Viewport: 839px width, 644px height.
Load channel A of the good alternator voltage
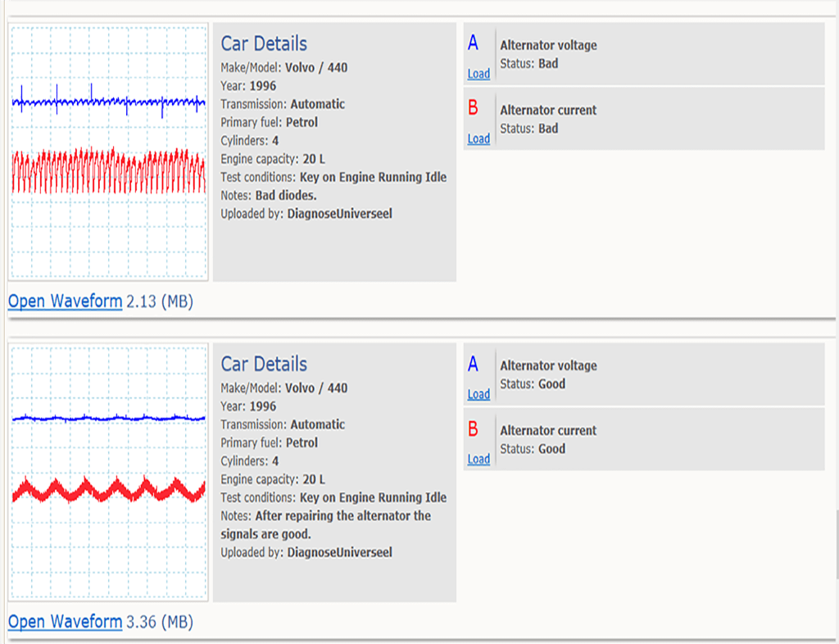[x=478, y=394]
